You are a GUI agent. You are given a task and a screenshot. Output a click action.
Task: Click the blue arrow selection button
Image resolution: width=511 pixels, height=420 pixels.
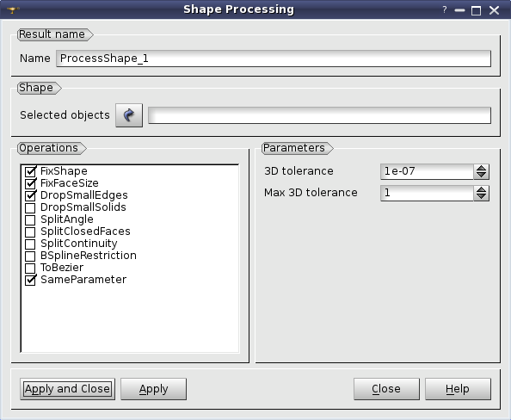[129, 115]
